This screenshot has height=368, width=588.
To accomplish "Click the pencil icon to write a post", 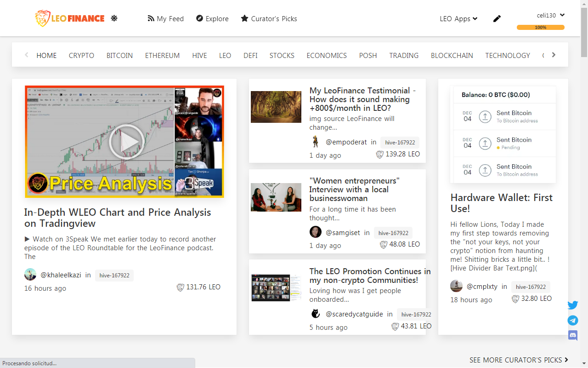I will [x=497, y=19].
